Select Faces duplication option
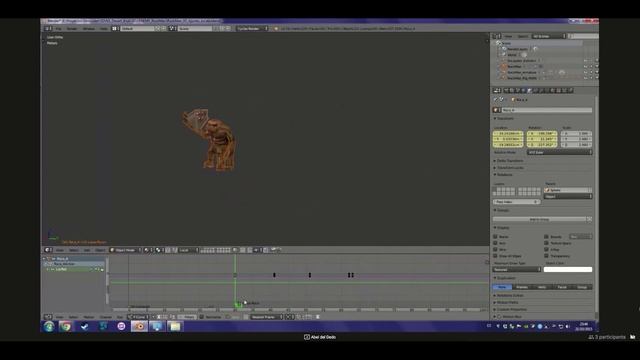Image resolution: width=640 pixels, height=360 pixels. [562, 287]
